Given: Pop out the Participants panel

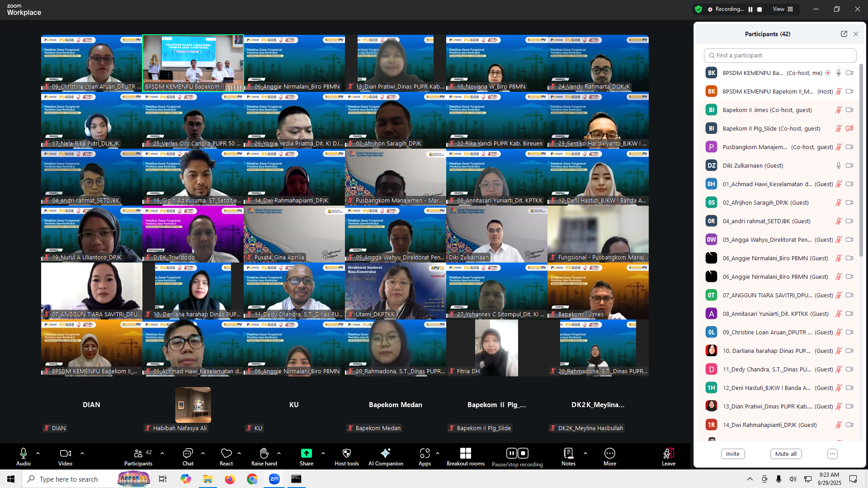Looking at the screenshot, I should coord(844,34).
